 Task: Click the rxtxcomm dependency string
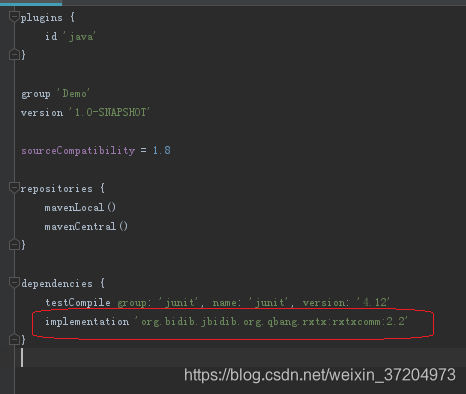click(x=271, y=322)
